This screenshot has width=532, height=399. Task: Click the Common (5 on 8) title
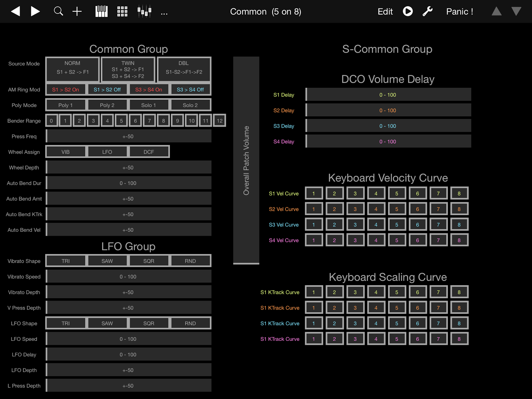click(x=266, y=12)
